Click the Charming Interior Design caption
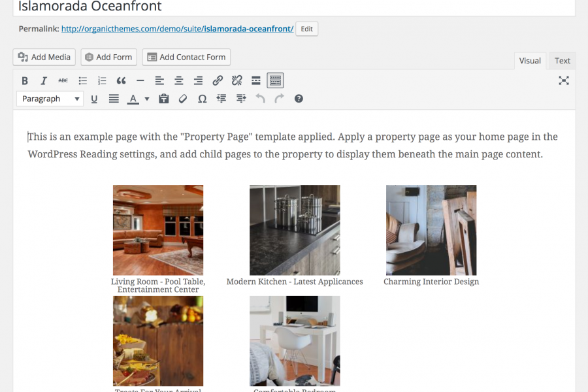Image resolution: width=588 pixels, height=392 pixels. [431, 282]
